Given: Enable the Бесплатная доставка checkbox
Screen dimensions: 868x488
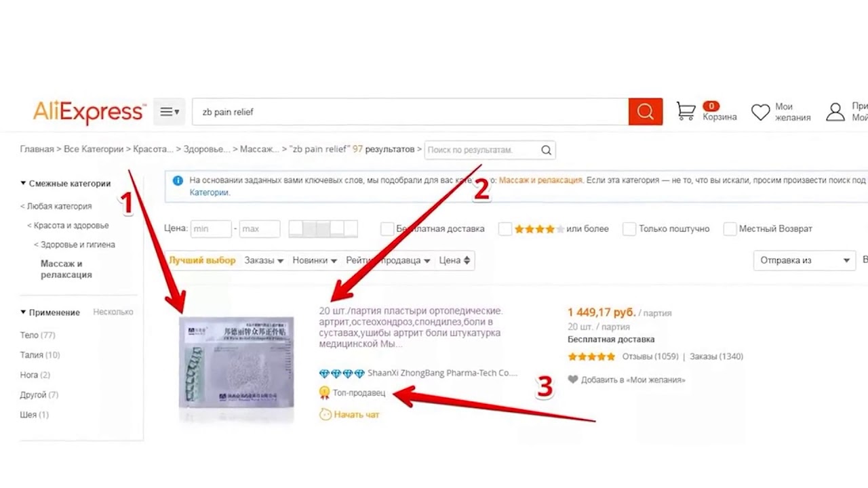Looking at the screenshot, I should pyautogui.click(x=387, y=229).
